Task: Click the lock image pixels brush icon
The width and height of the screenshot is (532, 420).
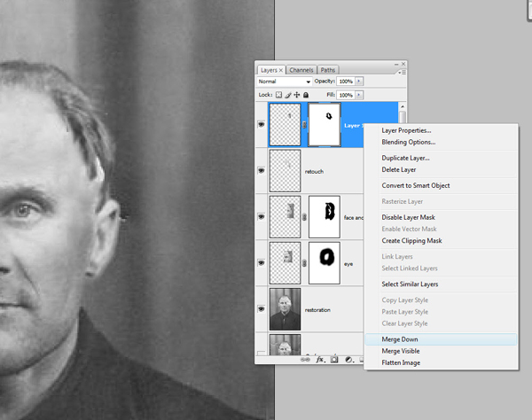Action: coord(287,95)
